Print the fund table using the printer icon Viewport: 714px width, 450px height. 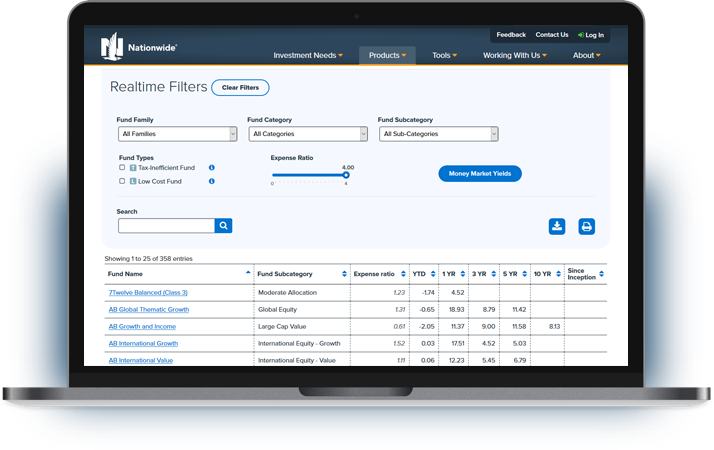pos(587,226)
